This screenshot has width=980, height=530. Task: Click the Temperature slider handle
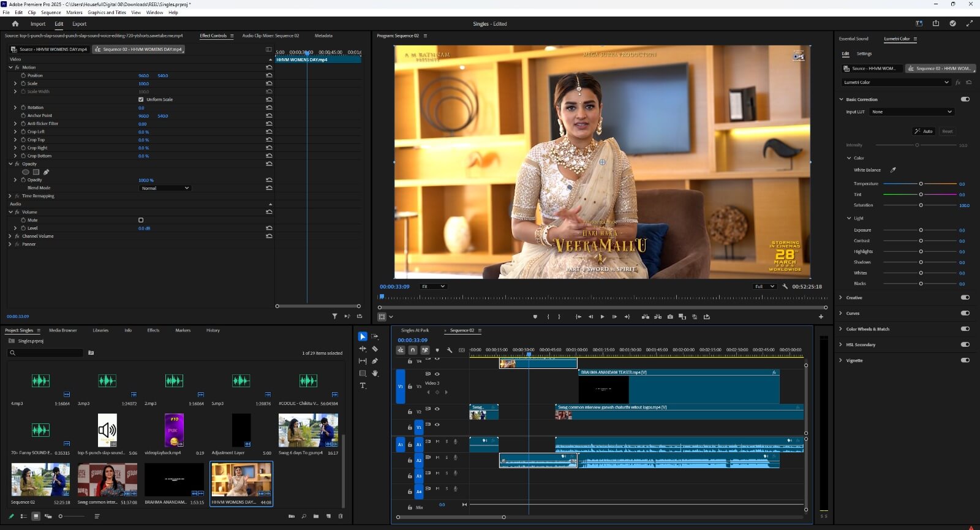tap(921, 184)
